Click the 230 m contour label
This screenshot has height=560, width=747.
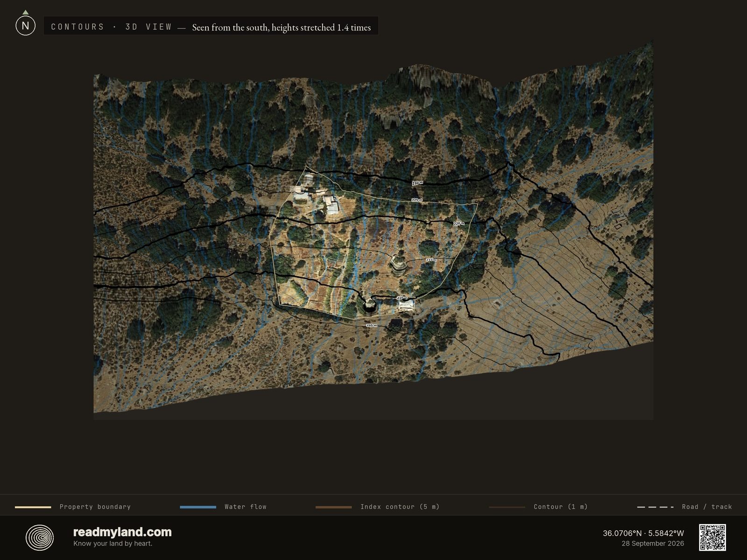[417, 183]
